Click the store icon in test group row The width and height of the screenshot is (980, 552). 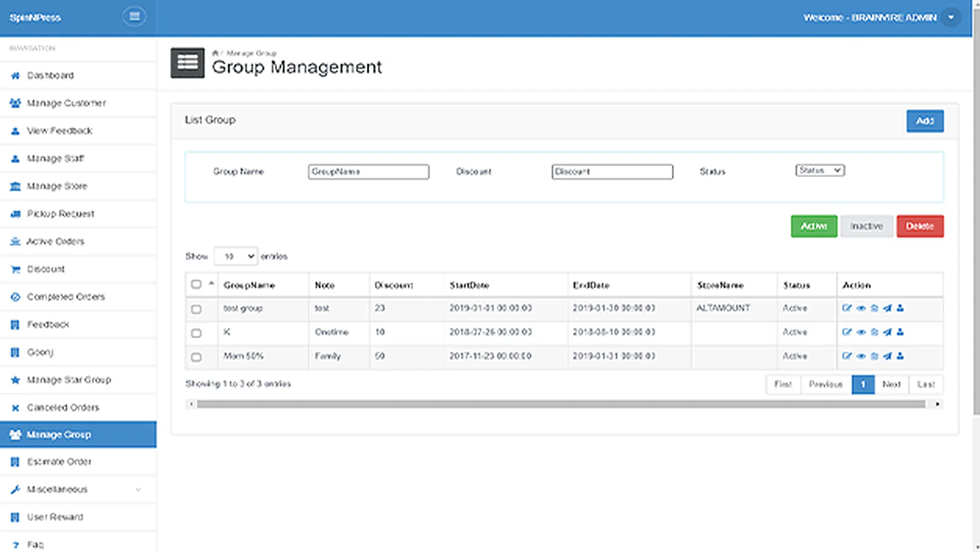pyautogui.click(x=874, y=308)
